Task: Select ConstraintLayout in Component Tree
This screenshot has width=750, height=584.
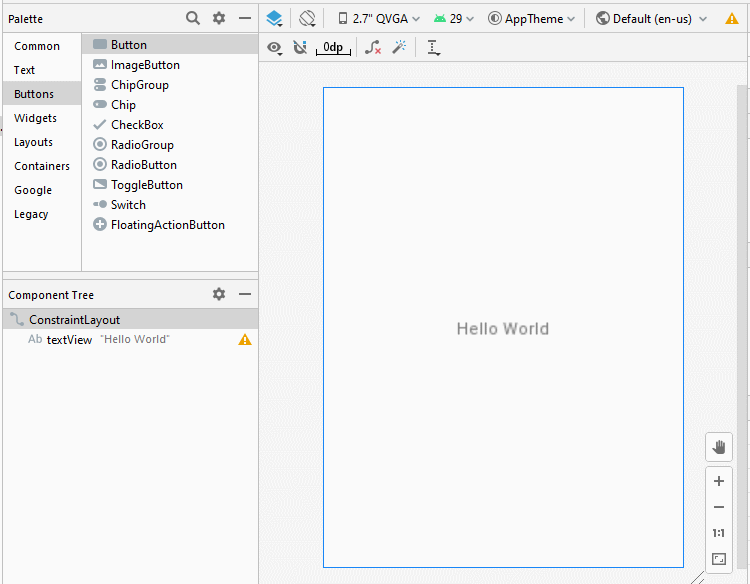Action: coord(131,319)
